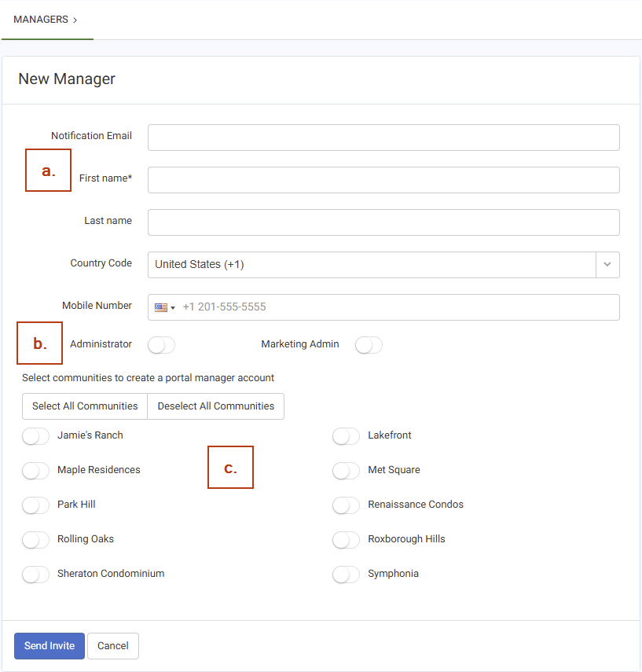Enable the Lakefront community switch
642x672 pixels.
(346, 436)
